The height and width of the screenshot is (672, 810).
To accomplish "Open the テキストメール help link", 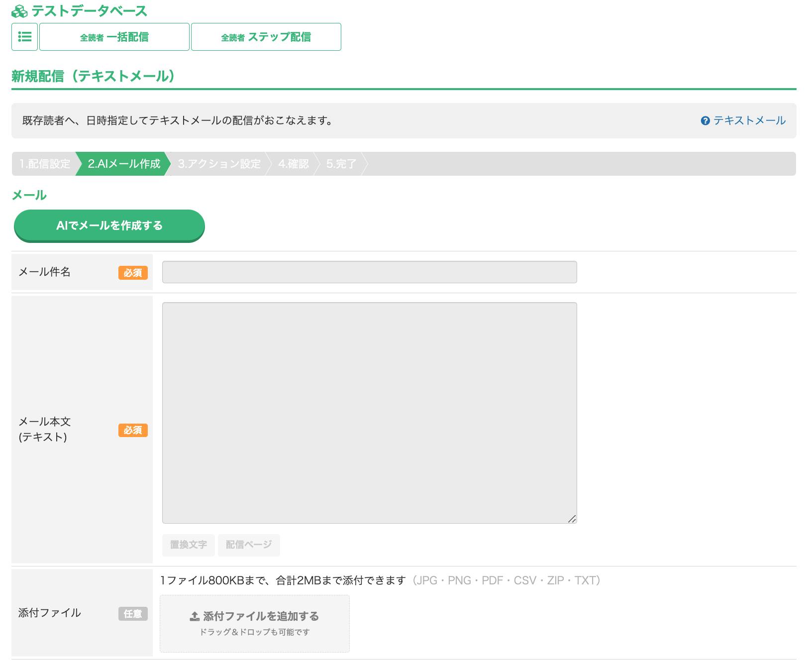I will [749, 120].
